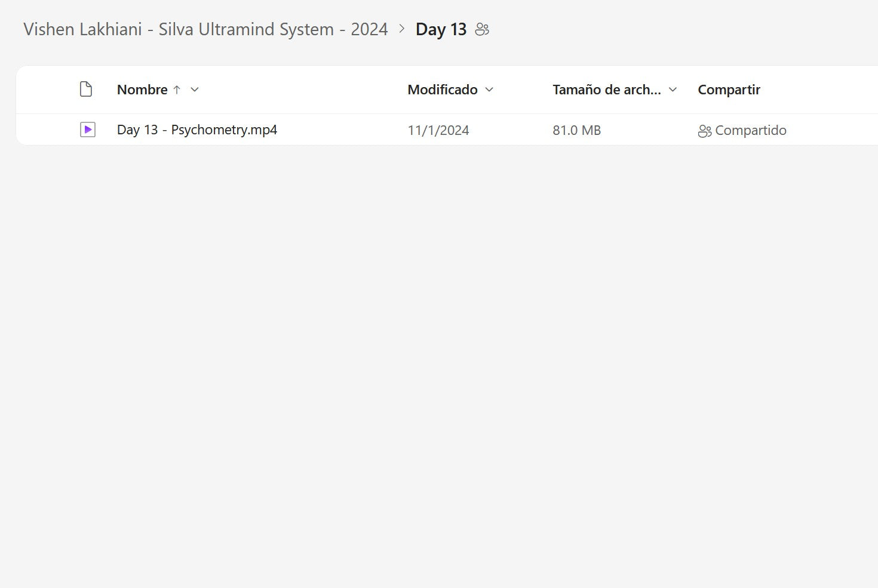Click the file type column header icon
This screenshot has width=878, height=588.
(86, 90)
